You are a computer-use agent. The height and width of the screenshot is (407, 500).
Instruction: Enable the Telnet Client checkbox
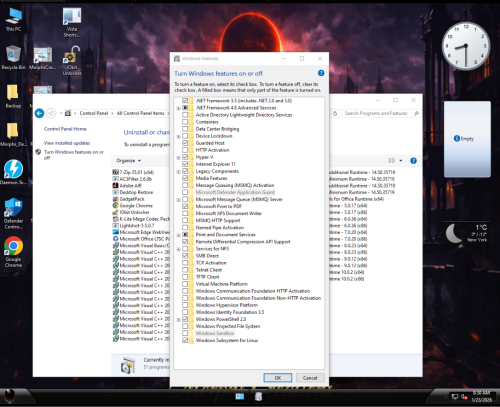click(x=185, y=270)
